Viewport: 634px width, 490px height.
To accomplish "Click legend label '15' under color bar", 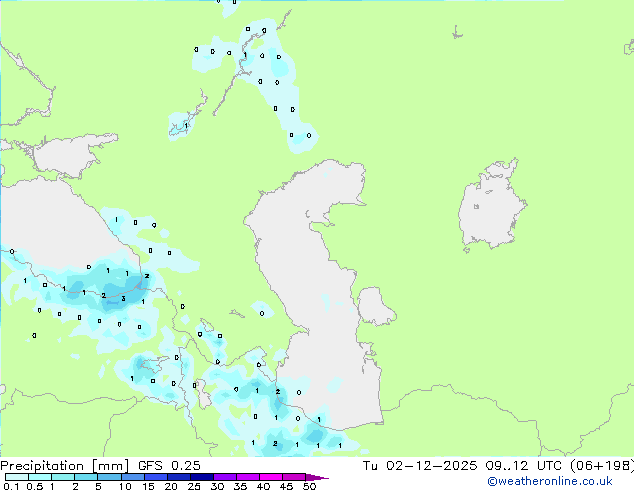I will tap(148, 486).
